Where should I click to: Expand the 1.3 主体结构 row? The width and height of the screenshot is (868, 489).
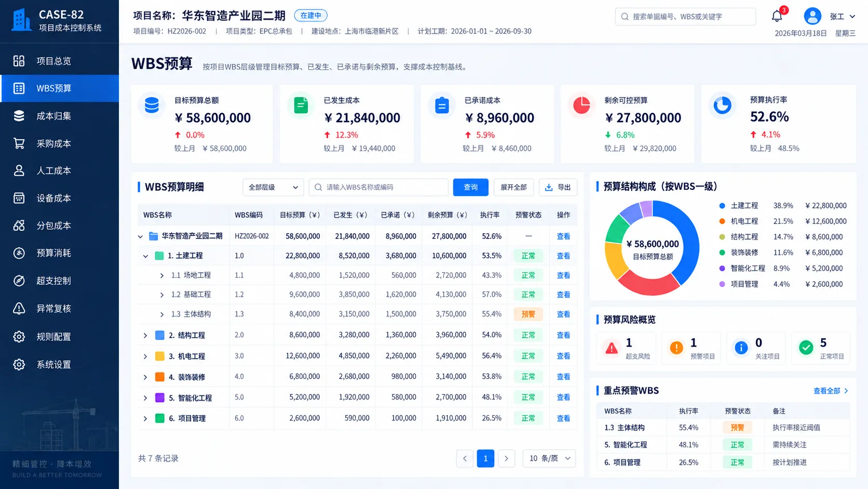(162, 314)
